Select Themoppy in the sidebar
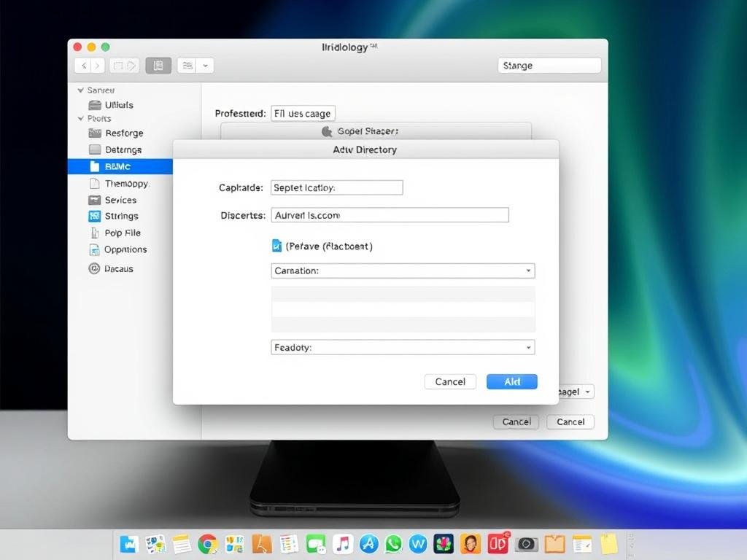The image size is (747, 560). coord(125,184)
